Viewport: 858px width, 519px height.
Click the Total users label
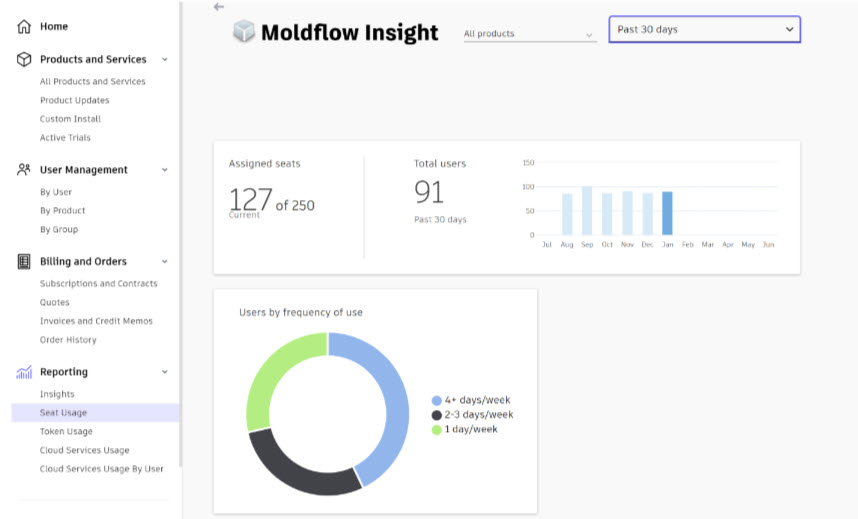tap(439, 164)
